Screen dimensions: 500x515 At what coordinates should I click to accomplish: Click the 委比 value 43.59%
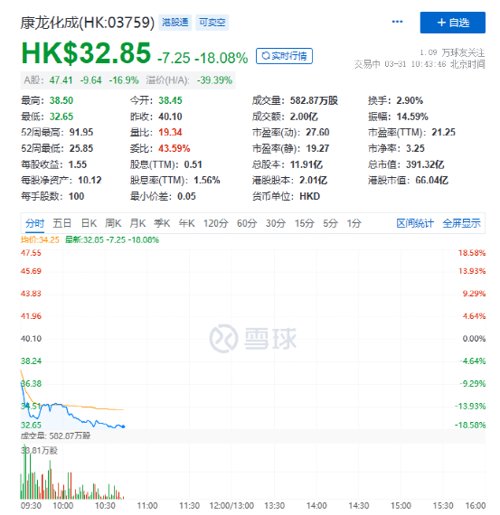(x=174, y=148)
